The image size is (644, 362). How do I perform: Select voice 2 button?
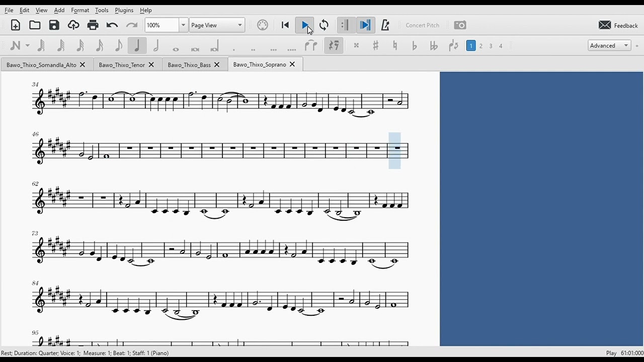click(x=481, y=46)
